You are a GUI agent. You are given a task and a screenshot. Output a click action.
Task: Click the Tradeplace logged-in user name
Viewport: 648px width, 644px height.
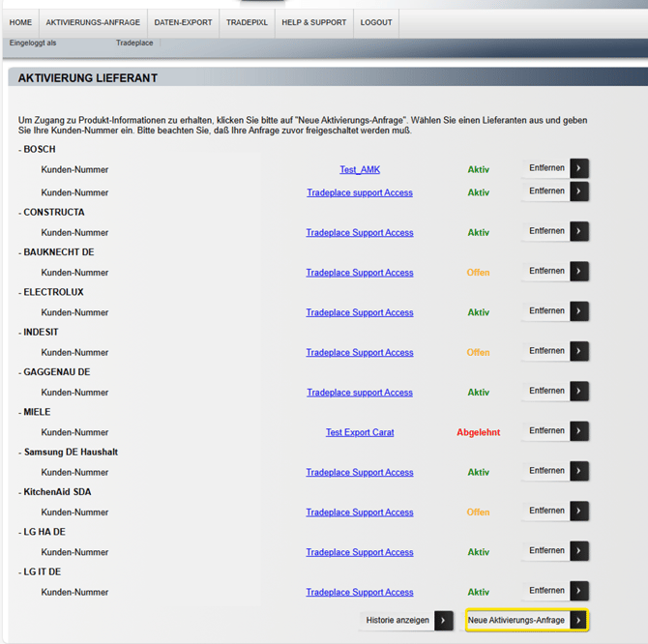tap(134, 43)
